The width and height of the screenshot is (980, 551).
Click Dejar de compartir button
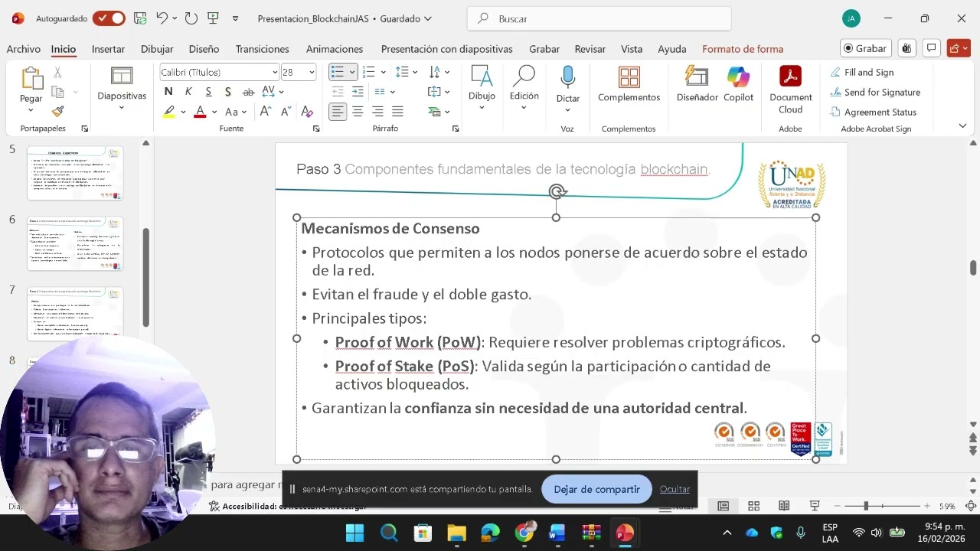coord(596,489)
